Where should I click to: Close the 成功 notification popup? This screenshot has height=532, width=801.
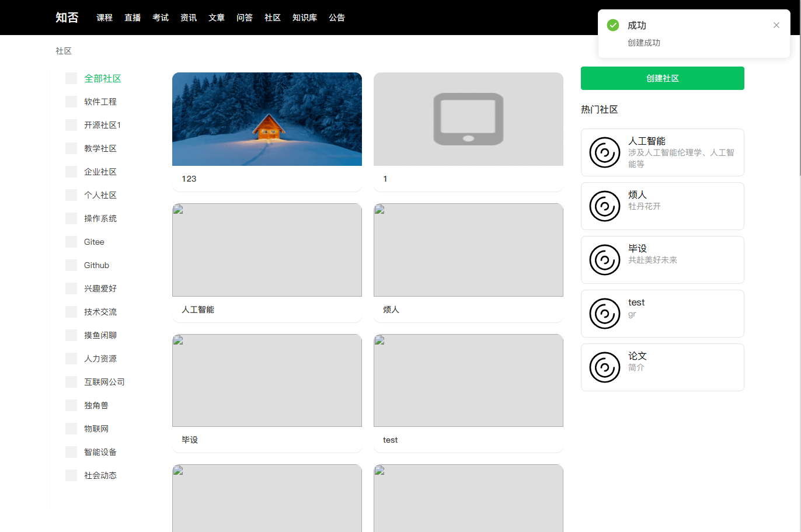776,25
